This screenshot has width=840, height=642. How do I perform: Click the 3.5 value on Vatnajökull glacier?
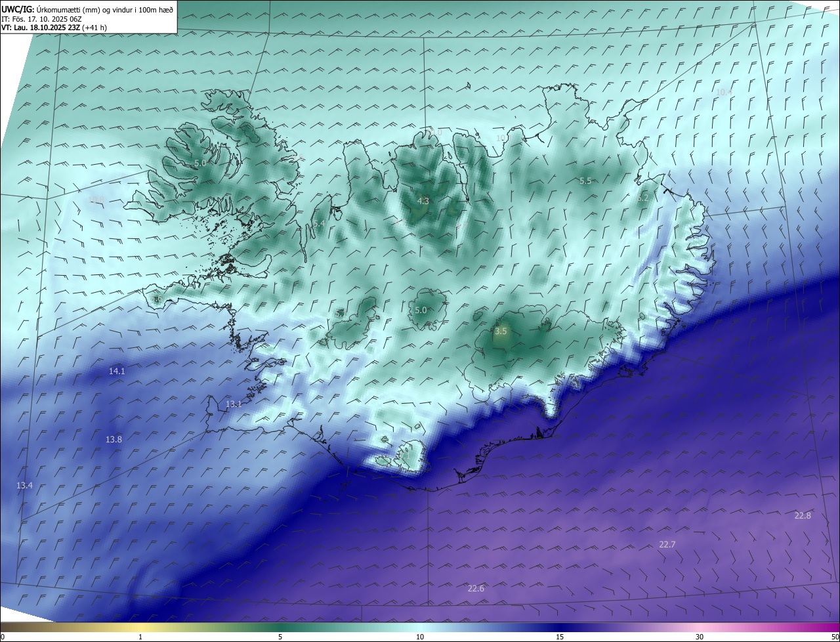pos(501,332)
